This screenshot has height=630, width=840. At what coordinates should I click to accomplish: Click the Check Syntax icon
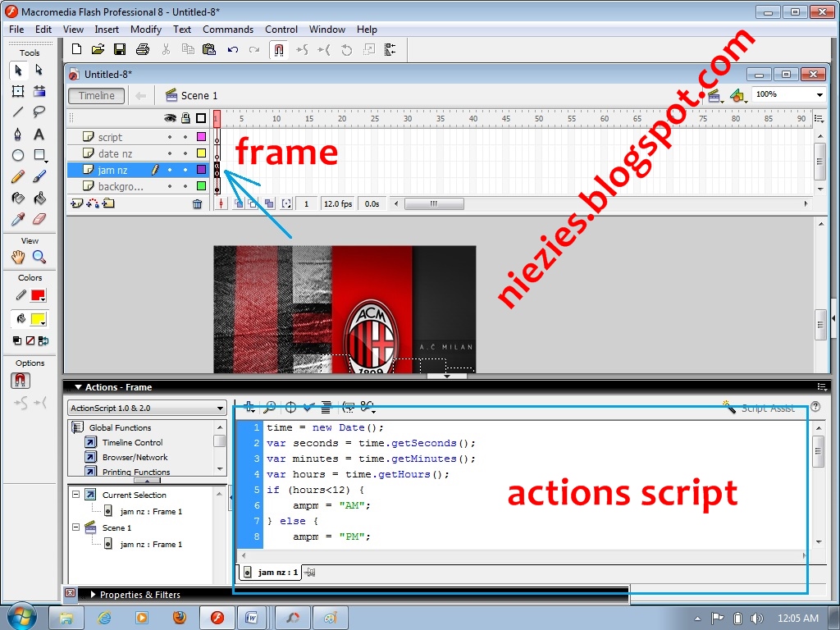308,407
